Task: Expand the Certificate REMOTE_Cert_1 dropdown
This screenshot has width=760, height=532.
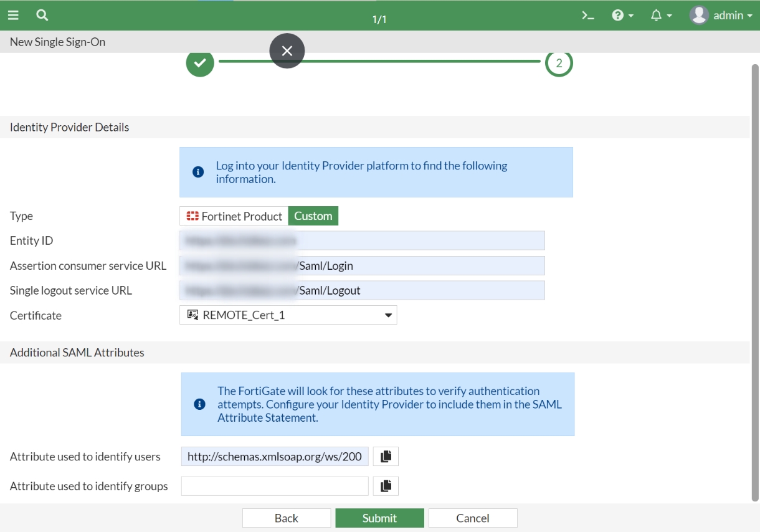Action: (x=288, y=315)
